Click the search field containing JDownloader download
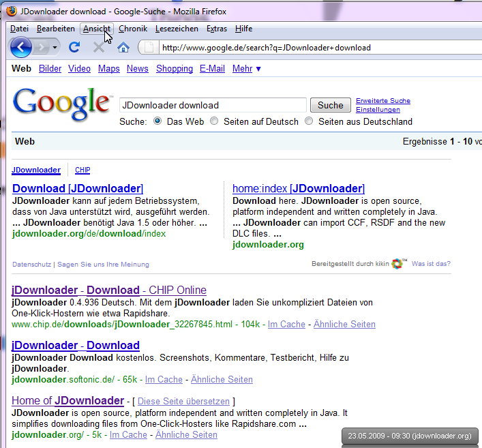 tap(213, 105)
